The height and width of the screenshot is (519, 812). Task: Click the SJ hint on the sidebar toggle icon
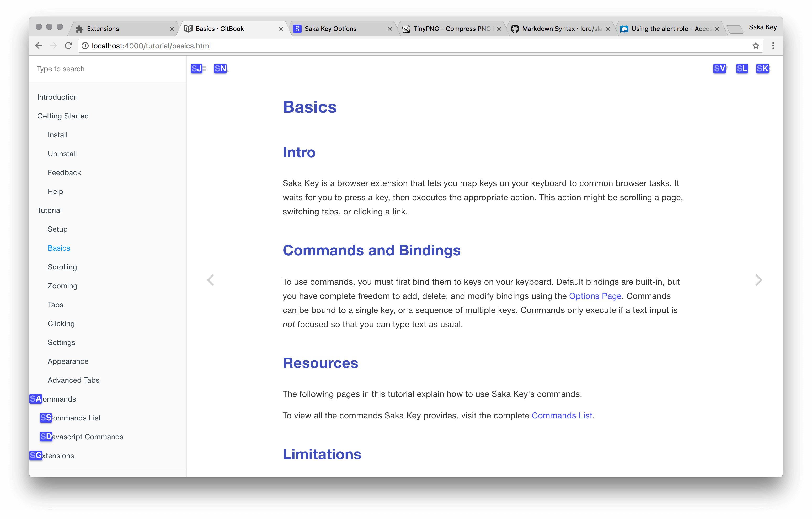[197, 69]
